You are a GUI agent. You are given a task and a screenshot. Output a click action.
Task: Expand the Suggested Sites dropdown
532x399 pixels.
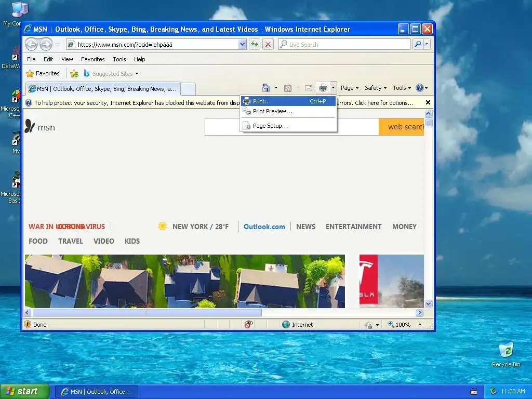coord(137,74)
